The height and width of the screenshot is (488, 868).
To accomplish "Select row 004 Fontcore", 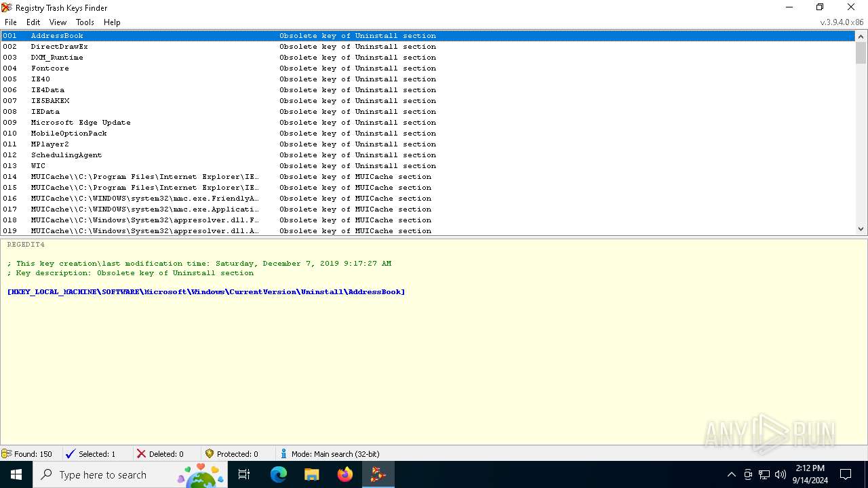I will [x=428, y=68].
